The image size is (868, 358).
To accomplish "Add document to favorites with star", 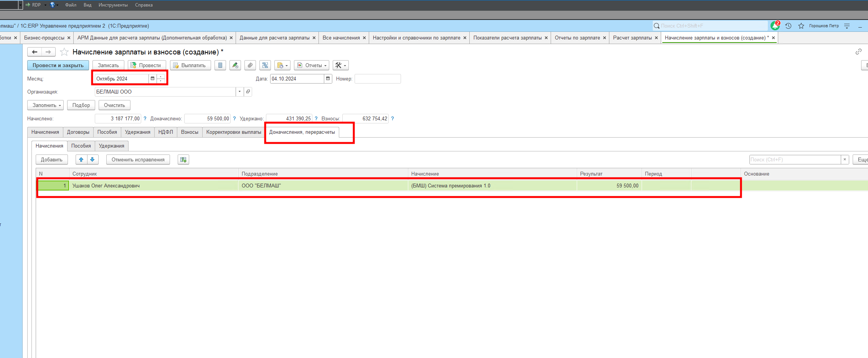I will point(64,52).
